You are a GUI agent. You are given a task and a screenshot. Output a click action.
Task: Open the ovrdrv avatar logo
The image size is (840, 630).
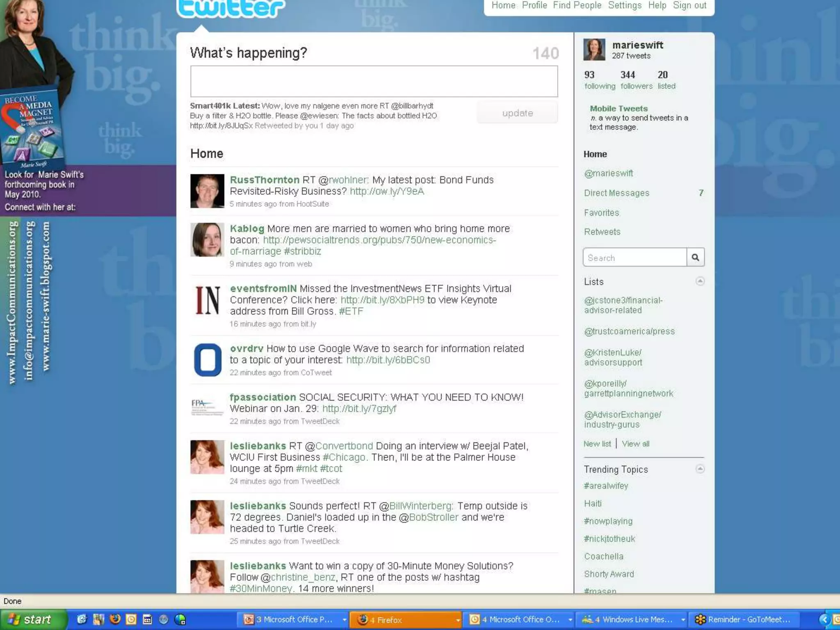pos(207,360)
